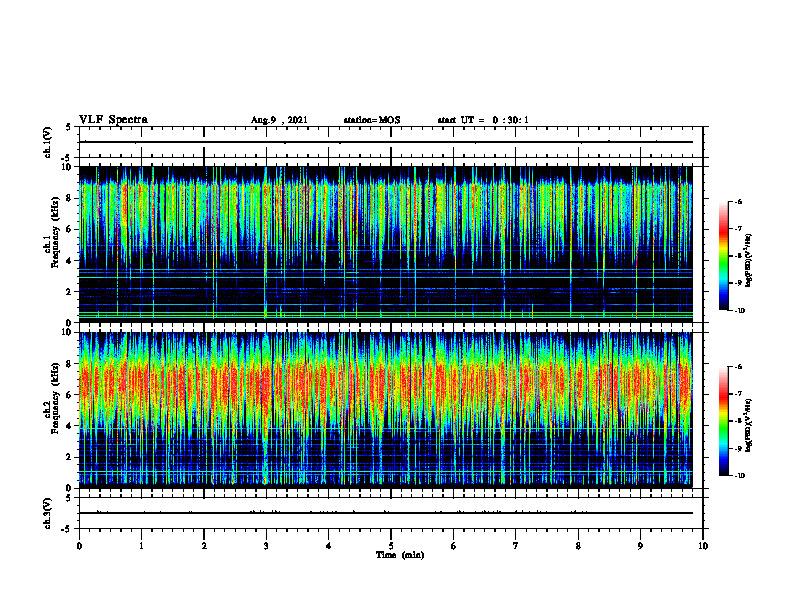This screenshot has height=612, width=792.
Task: Click the ch.1(V) axis "5" tick label
Action: pos(68,127)
